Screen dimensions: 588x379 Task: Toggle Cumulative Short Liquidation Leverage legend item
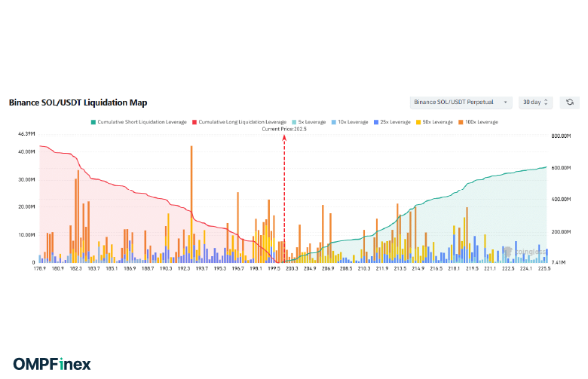[x=139, y=122]
